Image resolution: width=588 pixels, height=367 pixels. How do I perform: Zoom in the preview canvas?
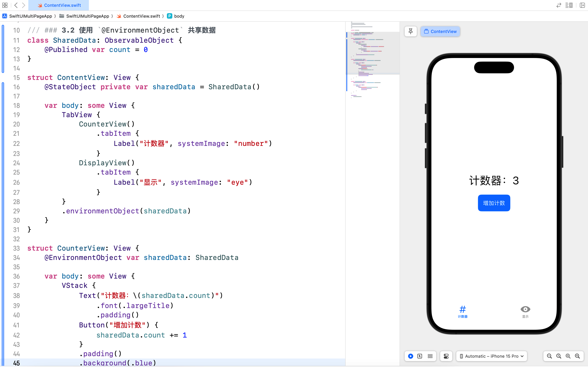[x=577, y=356]
